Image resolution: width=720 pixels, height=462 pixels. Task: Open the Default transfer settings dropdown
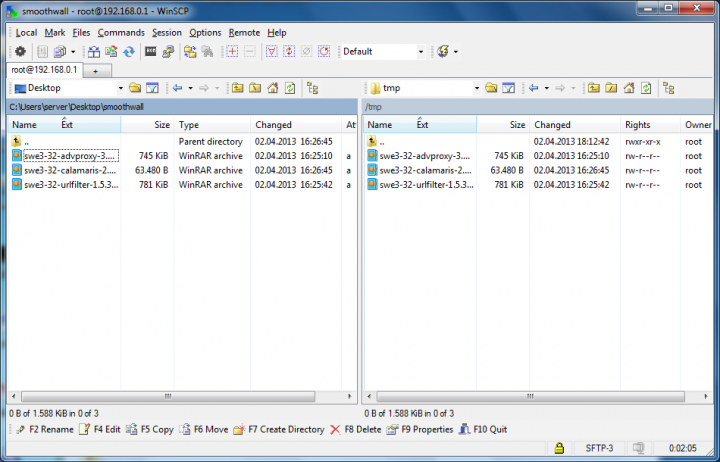(x=420, y=51)
